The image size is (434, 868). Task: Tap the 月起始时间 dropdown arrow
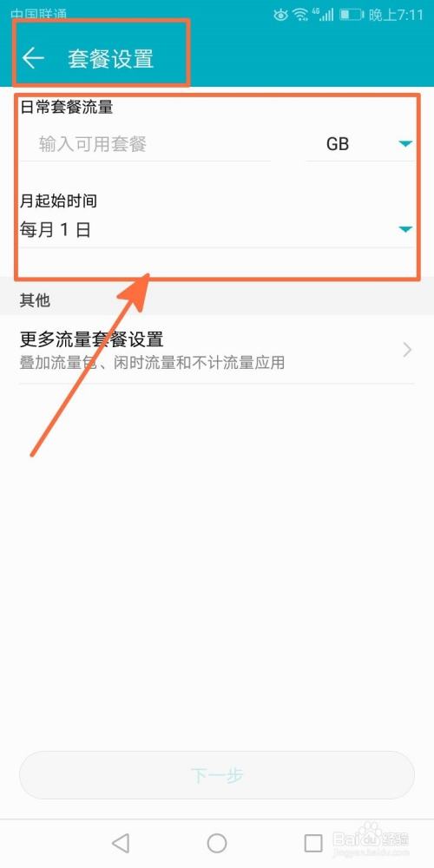405,229
